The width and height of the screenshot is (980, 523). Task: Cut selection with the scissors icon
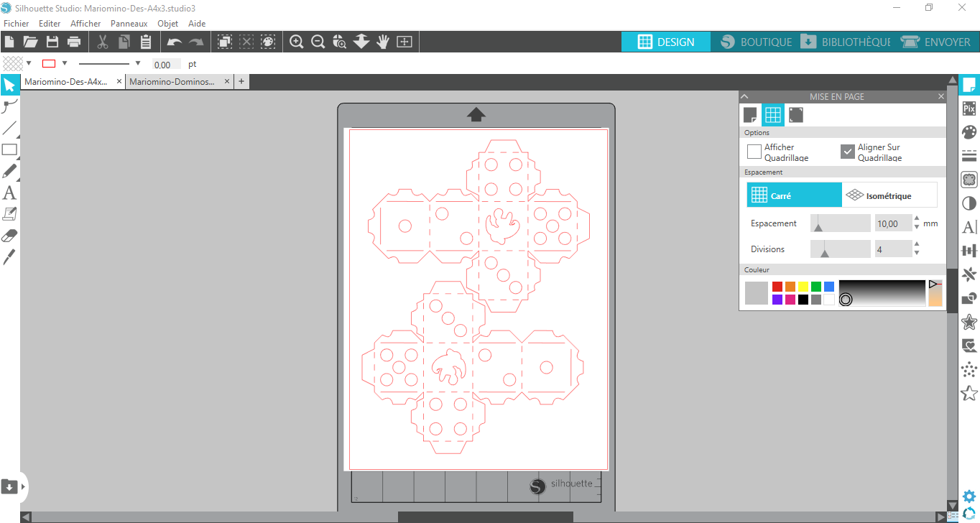102,42
